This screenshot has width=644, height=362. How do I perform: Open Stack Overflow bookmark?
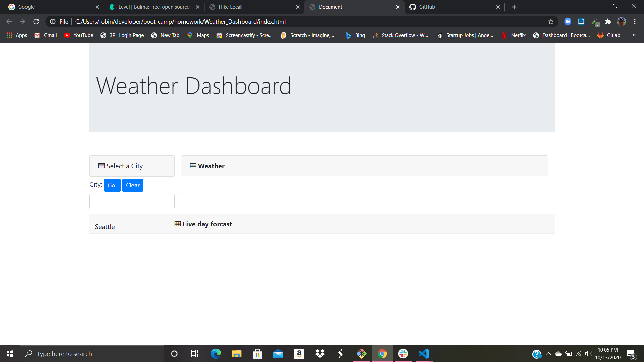(x=400, y=35)
